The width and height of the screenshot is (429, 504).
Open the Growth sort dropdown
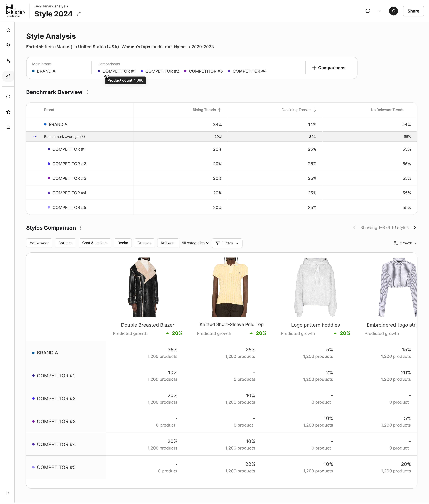coord(405,243)
